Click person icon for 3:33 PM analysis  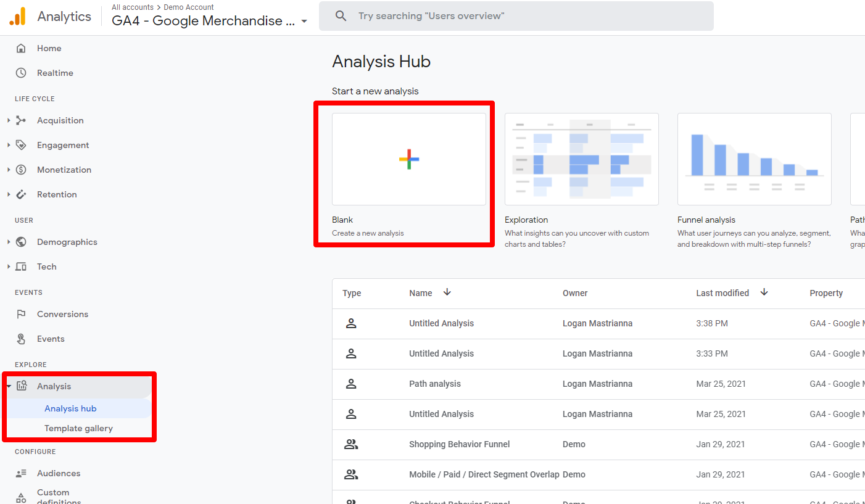(x=351, y=353)
